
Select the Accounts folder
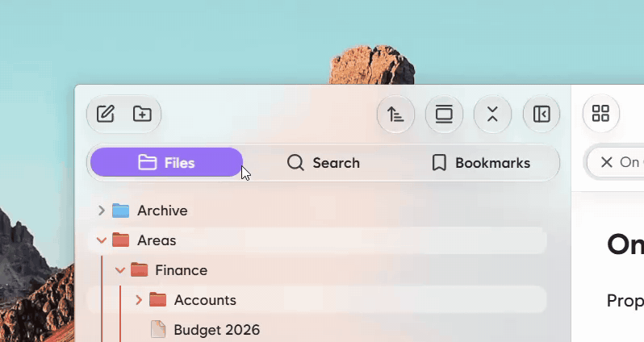(x=317, y=300)
